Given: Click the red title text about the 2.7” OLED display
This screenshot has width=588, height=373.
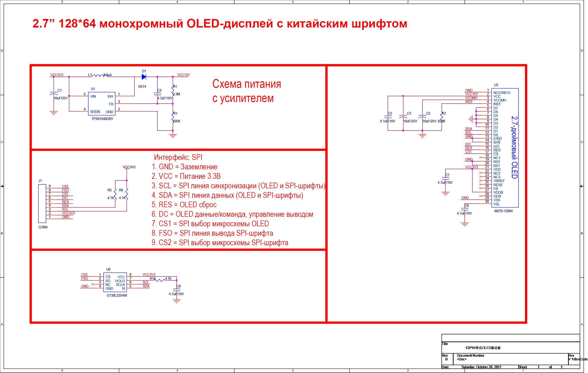Looking at the screenshot, I should pyautogui.click(x=220, y=24).
